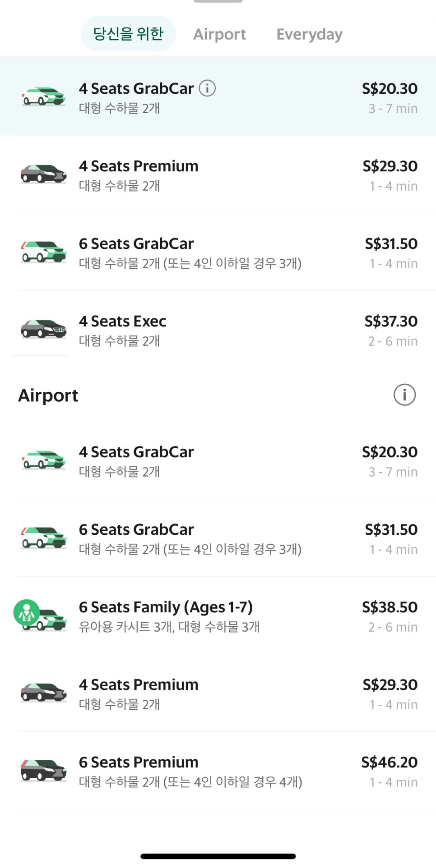Select the 당신을 위한 tab
The height and width of the screenshot is (868, 436).
coord(128,34)
